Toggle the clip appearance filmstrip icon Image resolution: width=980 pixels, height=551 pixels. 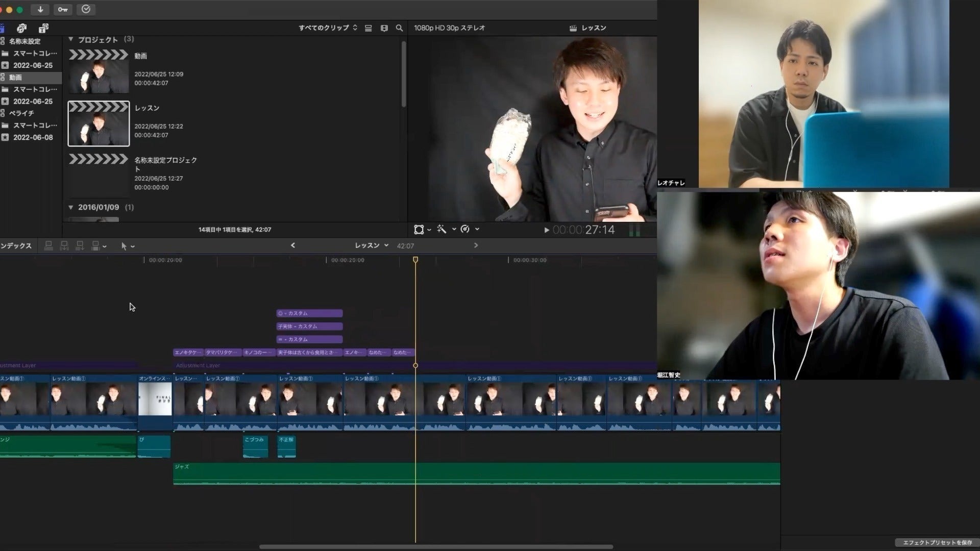coord(384,28)
